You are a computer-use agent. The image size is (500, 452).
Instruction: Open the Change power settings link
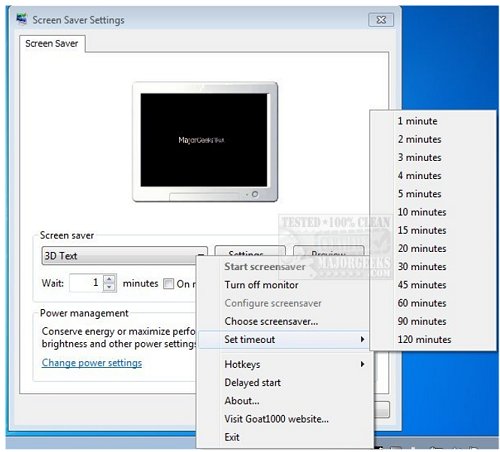click(92, 363)
